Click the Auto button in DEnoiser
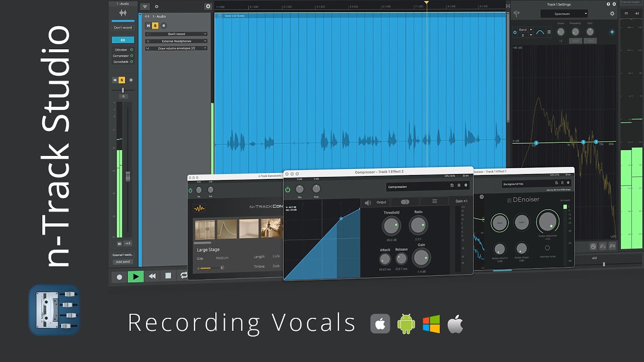Viewport: 644px width, 362px height. (x=500, y=223)
